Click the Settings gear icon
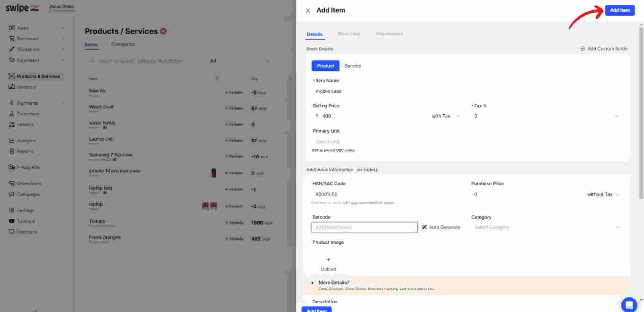The image size is (644, 312). [x=12, y=210]
